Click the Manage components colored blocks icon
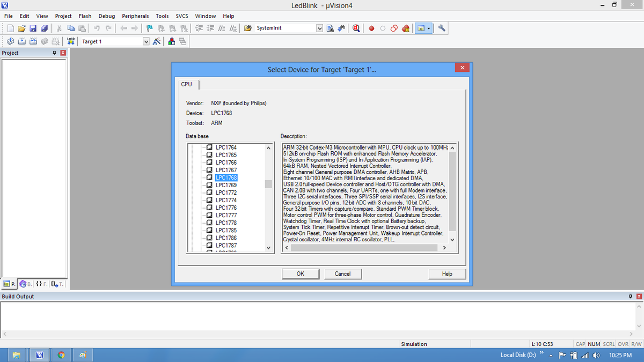This screenshot has height=362, width=644. pyautogui.click(x=172, y=41)
